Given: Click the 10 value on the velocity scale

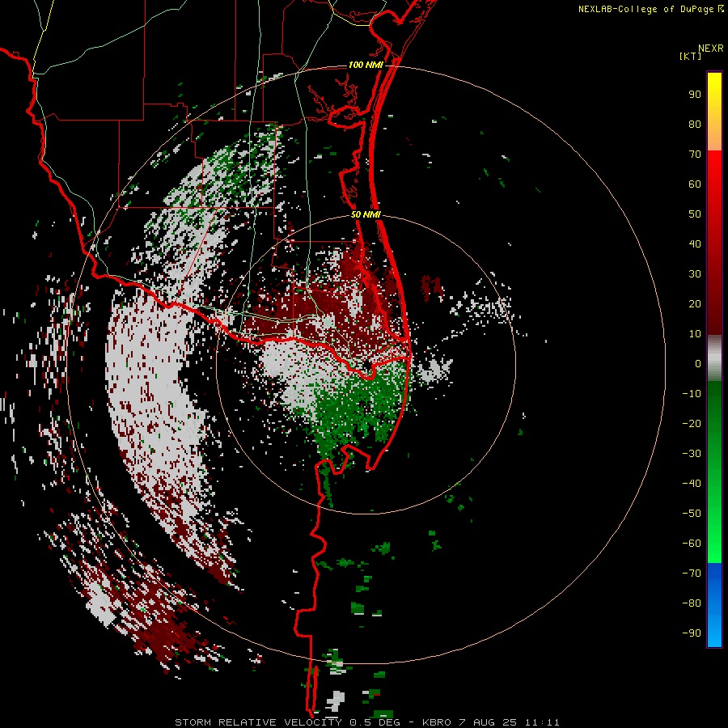Looking at the screenshot, I should coord(695,334).
